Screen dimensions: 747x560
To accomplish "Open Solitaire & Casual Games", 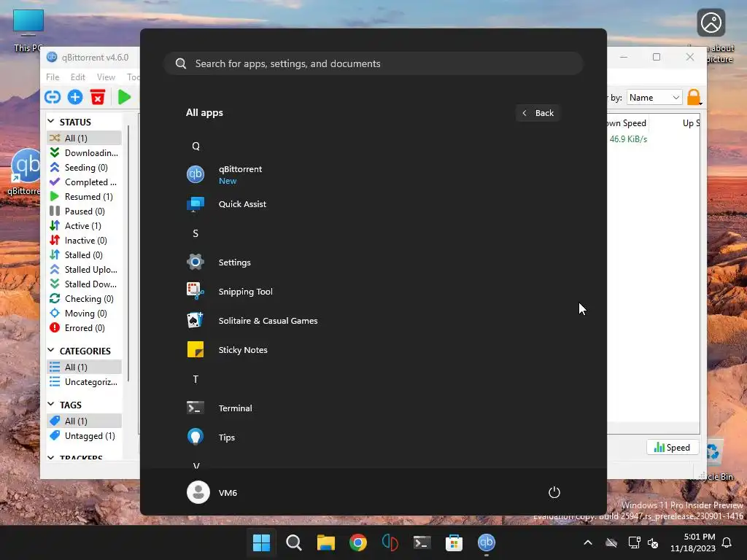I will coord(268,321).
